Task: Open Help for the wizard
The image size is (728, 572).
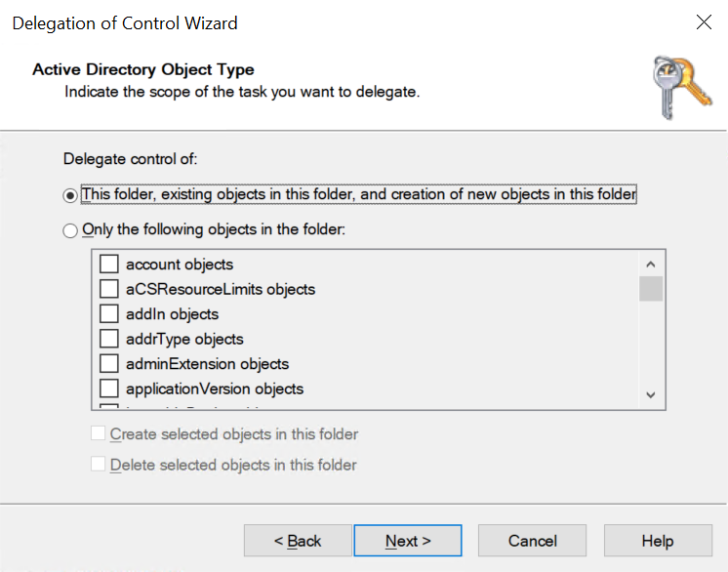Action: tap(657, 541)
